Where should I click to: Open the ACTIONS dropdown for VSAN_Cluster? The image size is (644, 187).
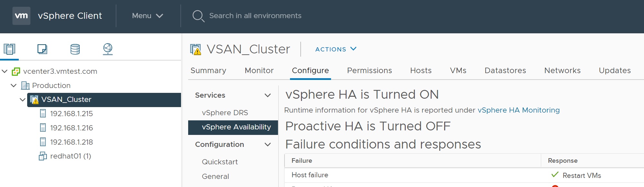[336, 49]
